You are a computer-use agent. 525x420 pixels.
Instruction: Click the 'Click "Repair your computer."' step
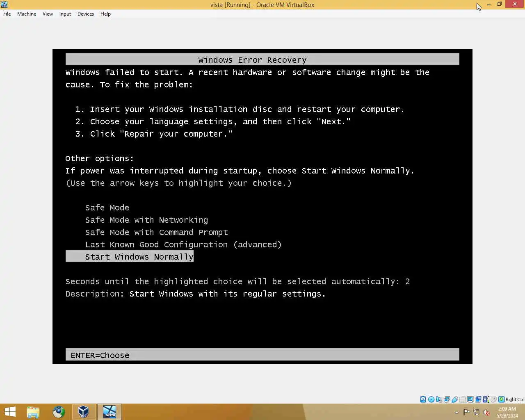coord(154,134)
